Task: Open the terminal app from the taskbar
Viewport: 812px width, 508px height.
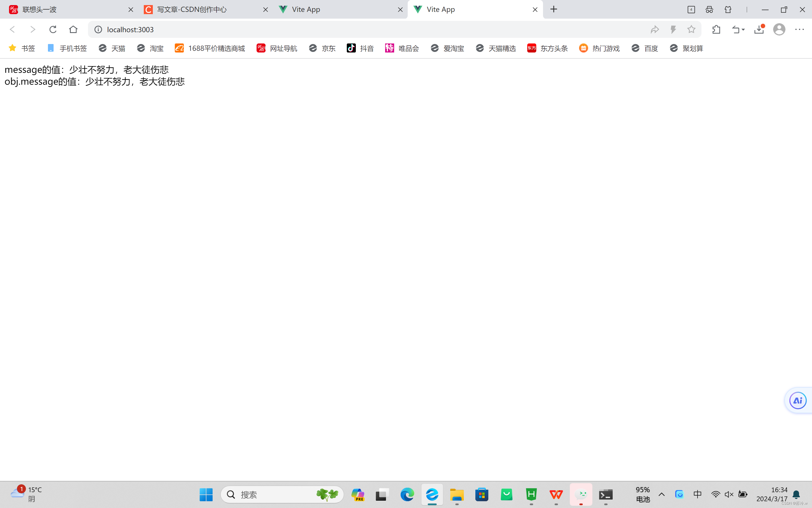Action: point(606,494)
